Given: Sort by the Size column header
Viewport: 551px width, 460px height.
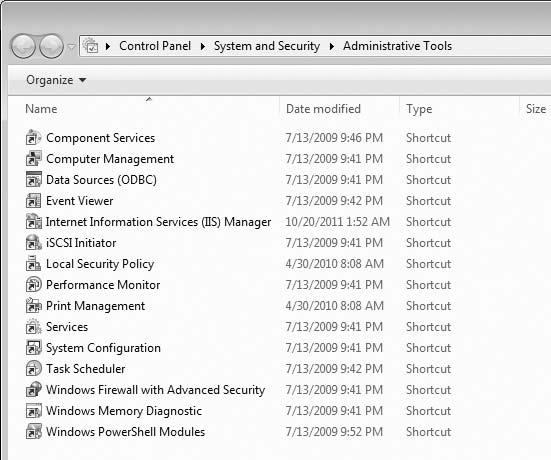Looking at the screenshot, I should pos(536,109).
